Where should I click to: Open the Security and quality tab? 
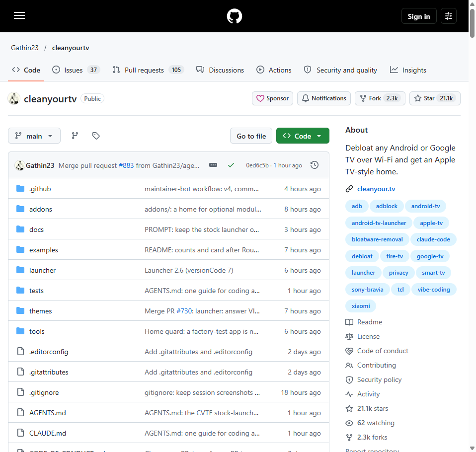coord(341,70)
